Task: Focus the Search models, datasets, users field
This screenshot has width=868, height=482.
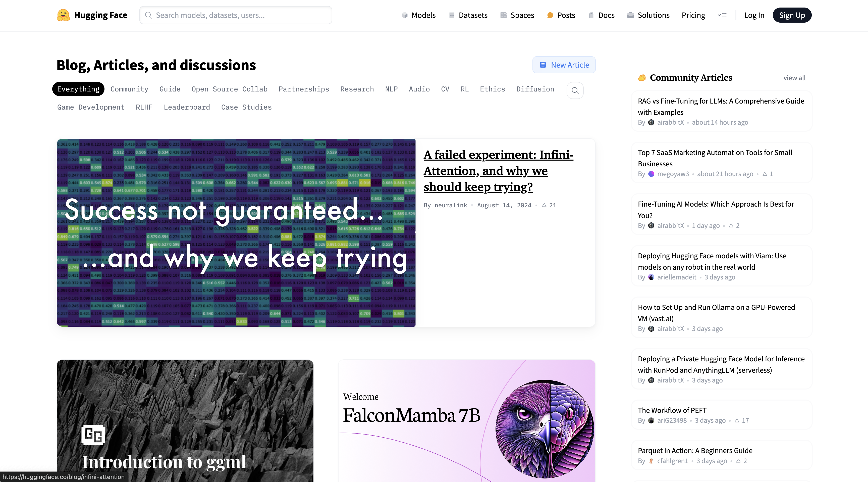Action: tap(236, 15)
